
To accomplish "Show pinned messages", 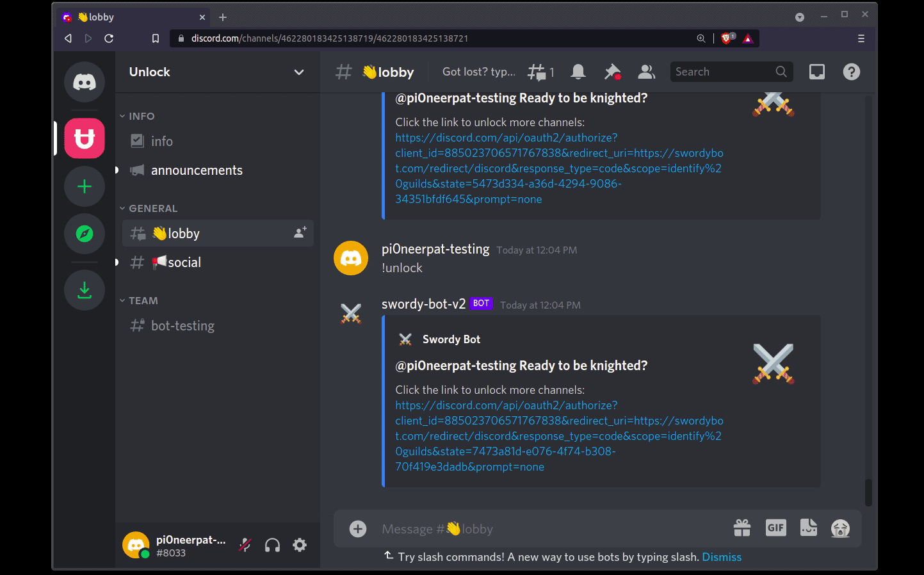I will click(612, 72).
